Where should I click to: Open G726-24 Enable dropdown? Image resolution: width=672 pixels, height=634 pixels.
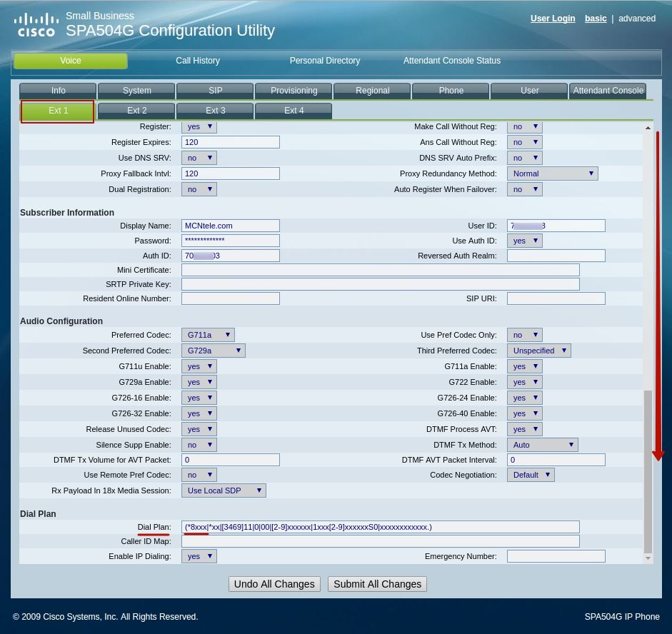pos(525,398)
